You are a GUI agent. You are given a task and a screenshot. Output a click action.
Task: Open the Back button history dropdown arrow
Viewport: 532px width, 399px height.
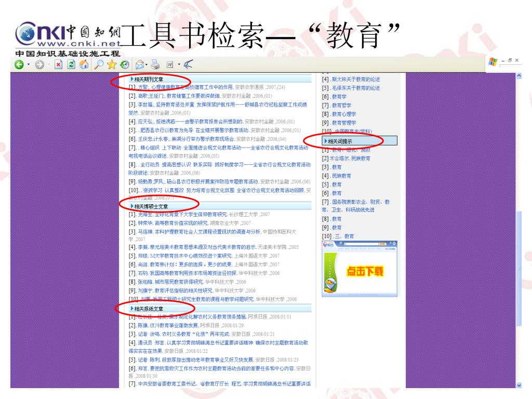29,64
